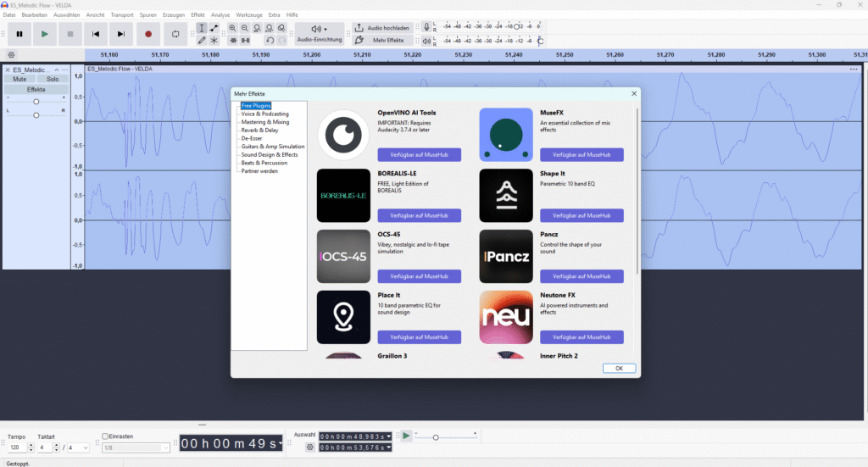
Task: Click the speaker playback meter icon
Action: click(x=426, y=41)
